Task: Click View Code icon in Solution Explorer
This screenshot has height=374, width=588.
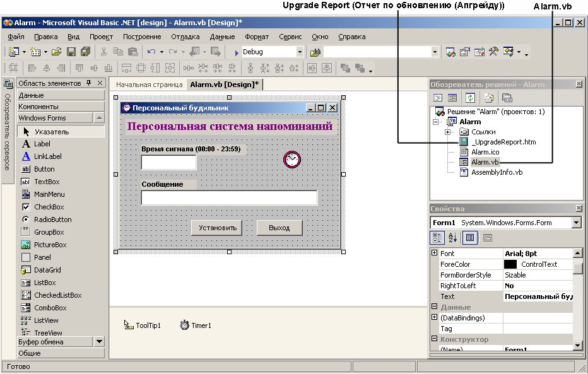Action: [438, 98]
